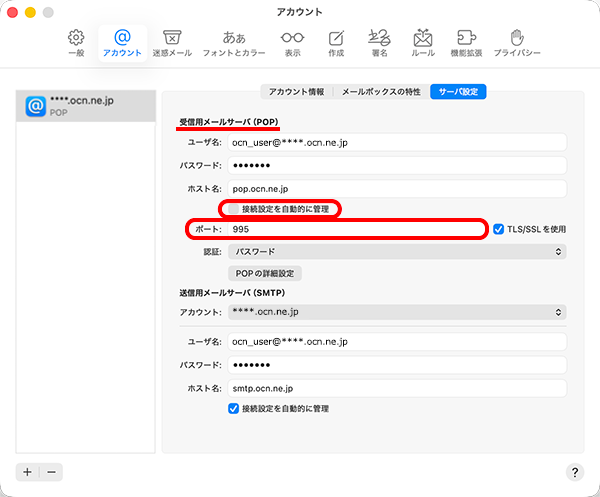
Task: Switch to the アカウント情報 tab
Action: (x=296, y=92)
